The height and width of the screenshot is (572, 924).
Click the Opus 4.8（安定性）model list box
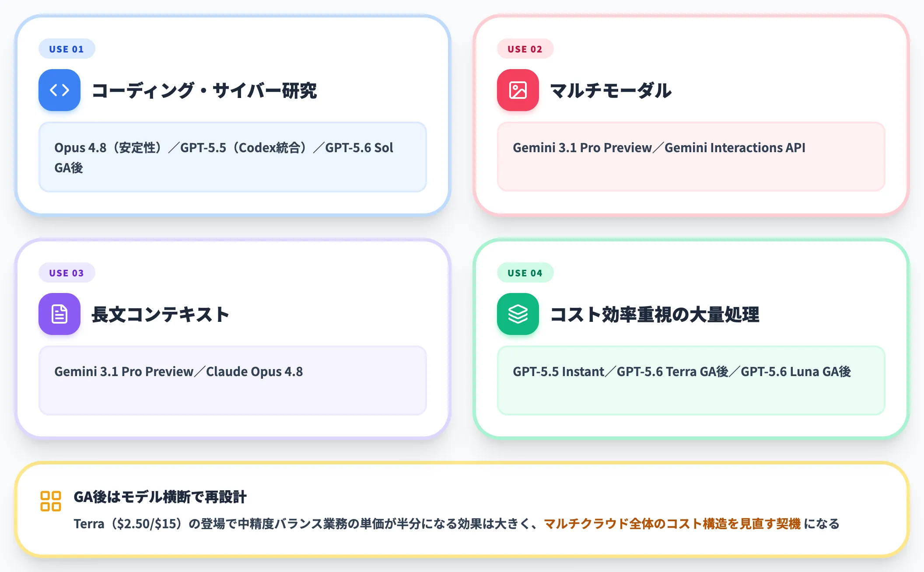click(233, 157)
